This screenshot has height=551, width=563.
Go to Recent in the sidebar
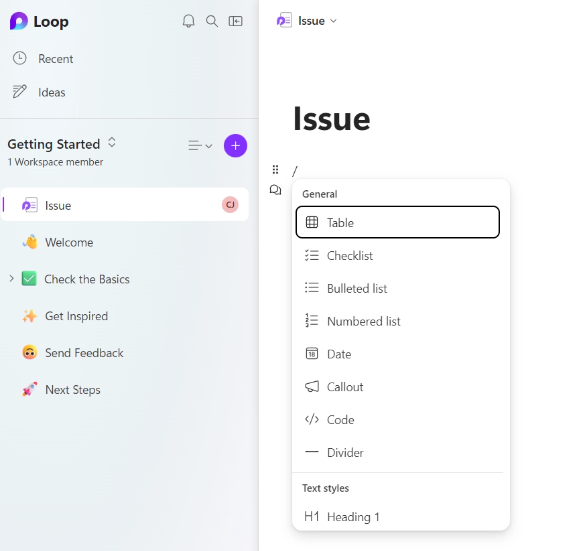pyautogui.click(x=56, y=59)
